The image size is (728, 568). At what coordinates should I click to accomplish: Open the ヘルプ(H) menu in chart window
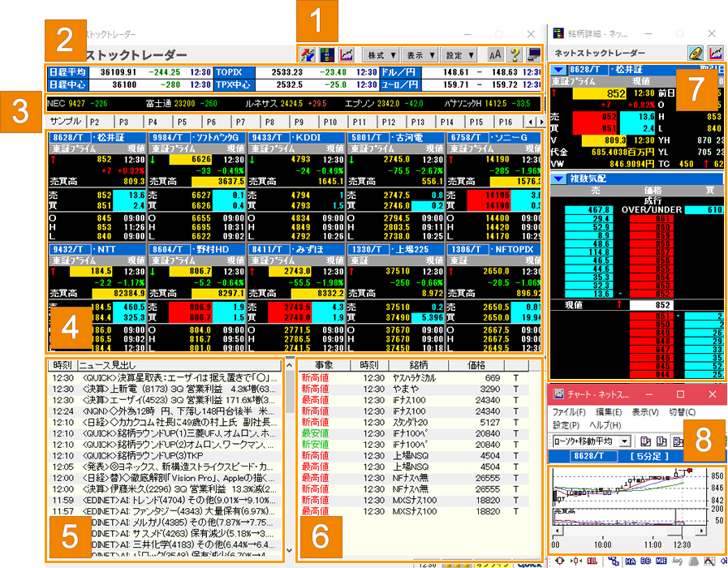tap(605, 425)
